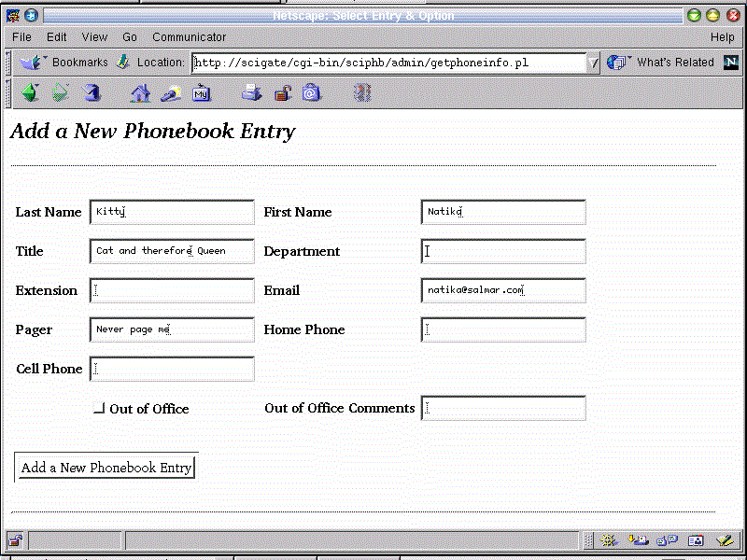Open the Navigator icon in the component bar
This screenshot has width=747, height=560.
point(610,540)
